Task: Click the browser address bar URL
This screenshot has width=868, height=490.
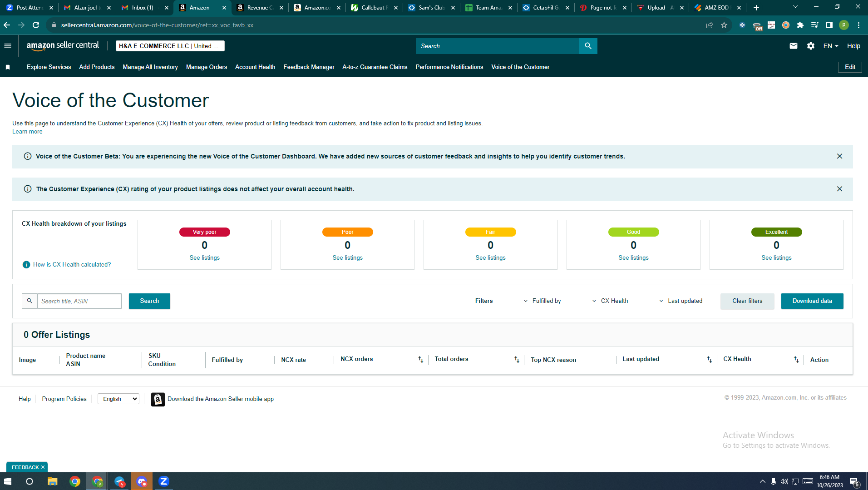Action: [157, 25]
